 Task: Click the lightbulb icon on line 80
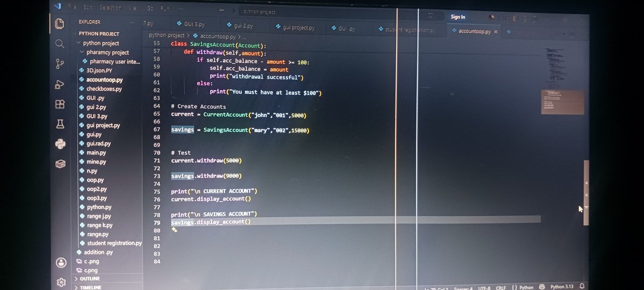pyautogui.click(x=174, y=230)
